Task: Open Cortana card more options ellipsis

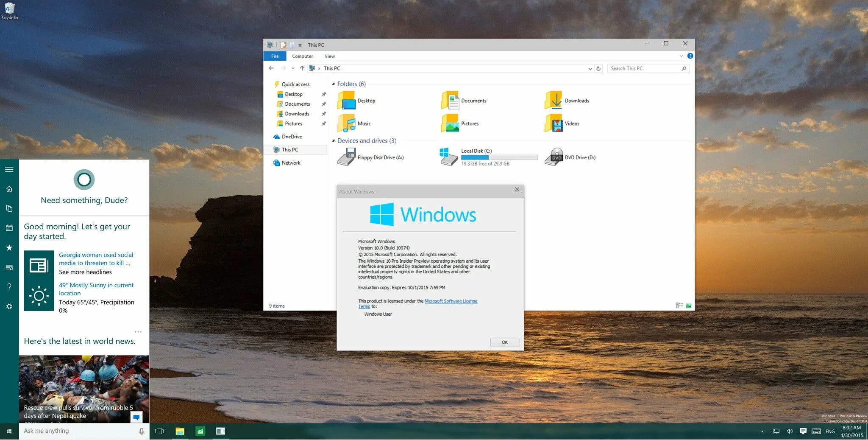Action: (x=138, y=332)
